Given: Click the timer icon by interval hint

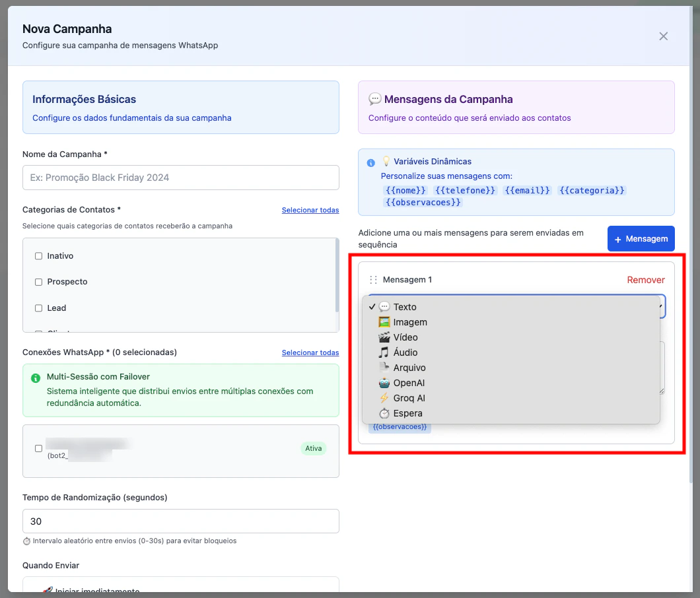Looking at the screenshot, I should [27, 541].
